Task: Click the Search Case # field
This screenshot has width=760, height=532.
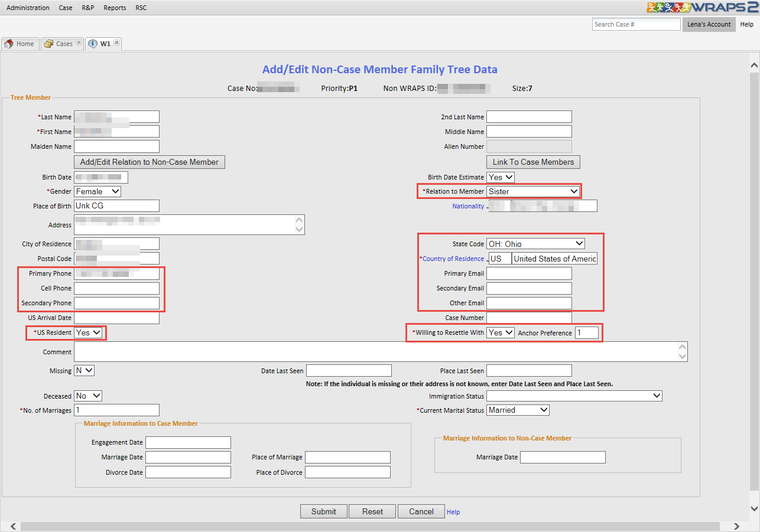Action: [636, 24]
